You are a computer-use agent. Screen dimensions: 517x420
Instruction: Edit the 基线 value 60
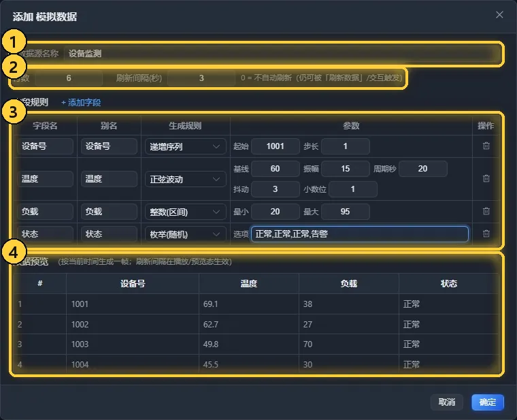pos(275,169)
